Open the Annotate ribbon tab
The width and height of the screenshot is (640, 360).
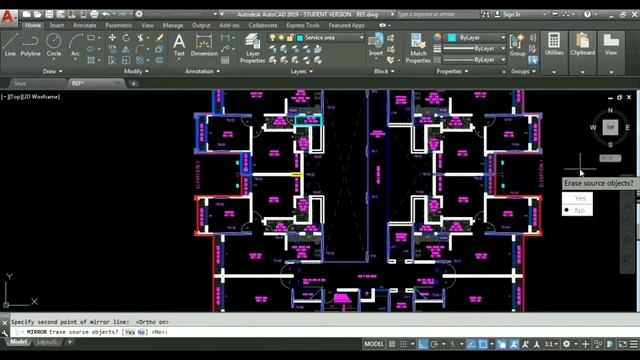point(84,25)
